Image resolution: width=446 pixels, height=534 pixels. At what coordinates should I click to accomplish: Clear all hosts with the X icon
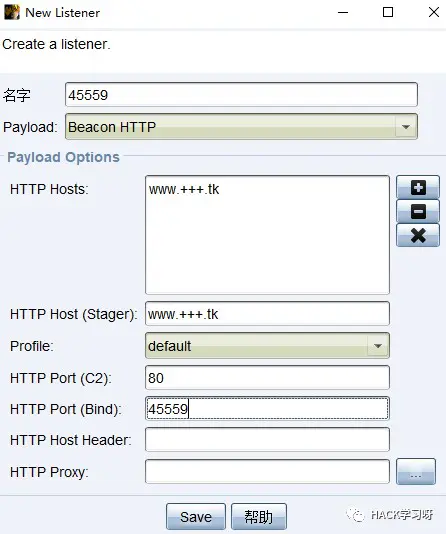pyautogui.click(x=418, y=235)
